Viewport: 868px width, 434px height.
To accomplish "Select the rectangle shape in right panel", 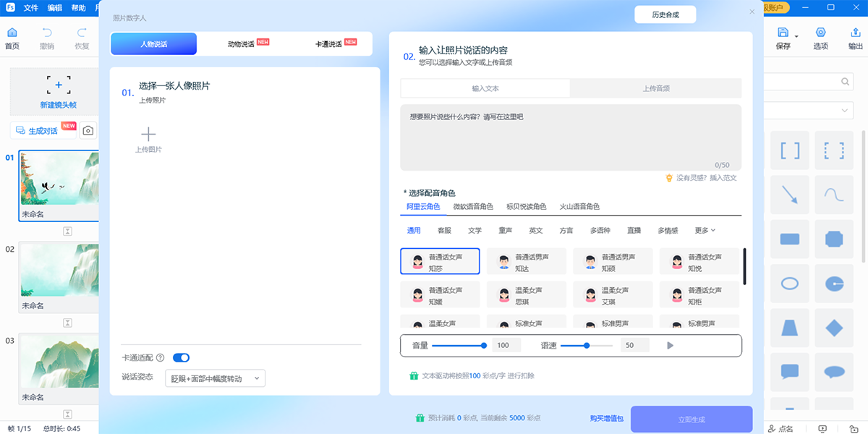I will point(789,239).
